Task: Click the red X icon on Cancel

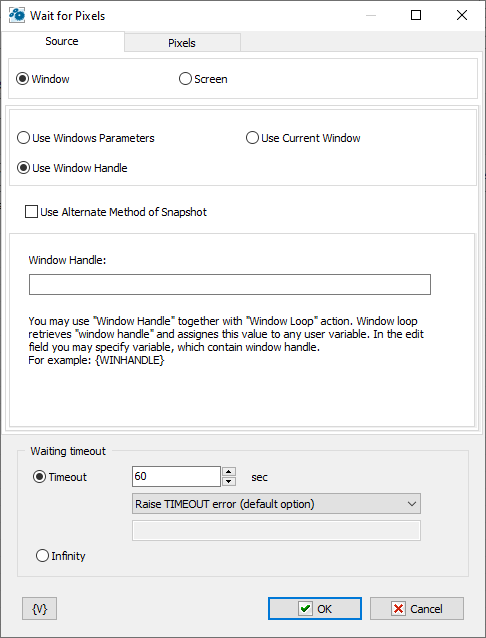Action: [398, 609]
